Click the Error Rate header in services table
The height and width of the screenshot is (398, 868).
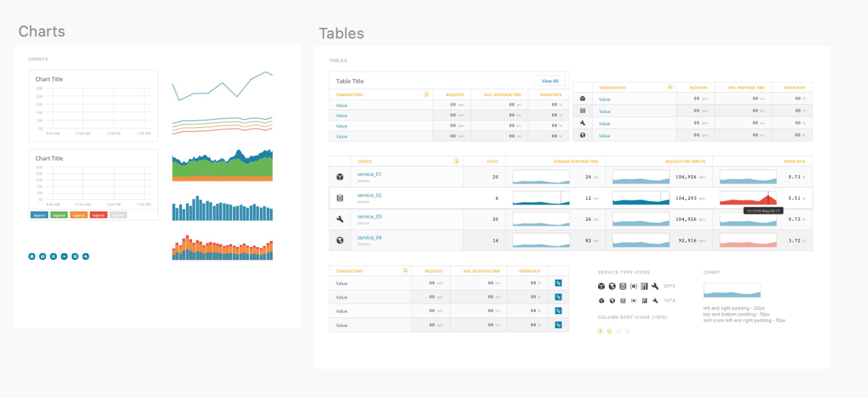pos(794,161)
